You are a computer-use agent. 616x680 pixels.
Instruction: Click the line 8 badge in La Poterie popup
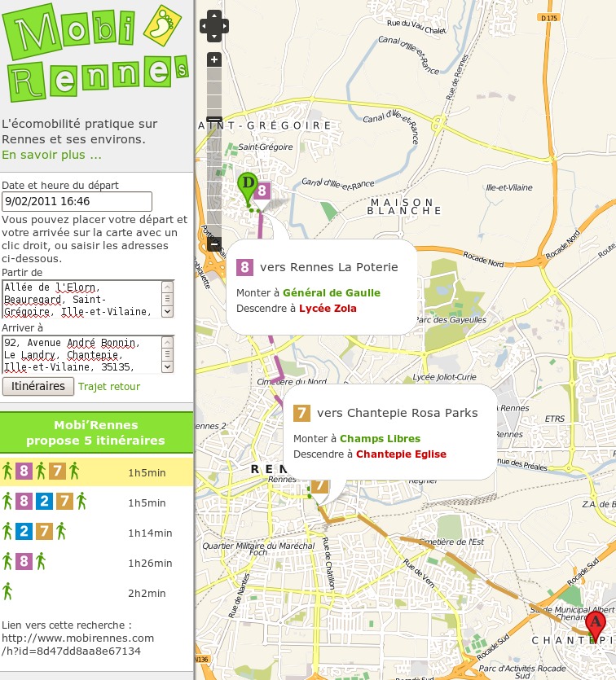[244, 267]
